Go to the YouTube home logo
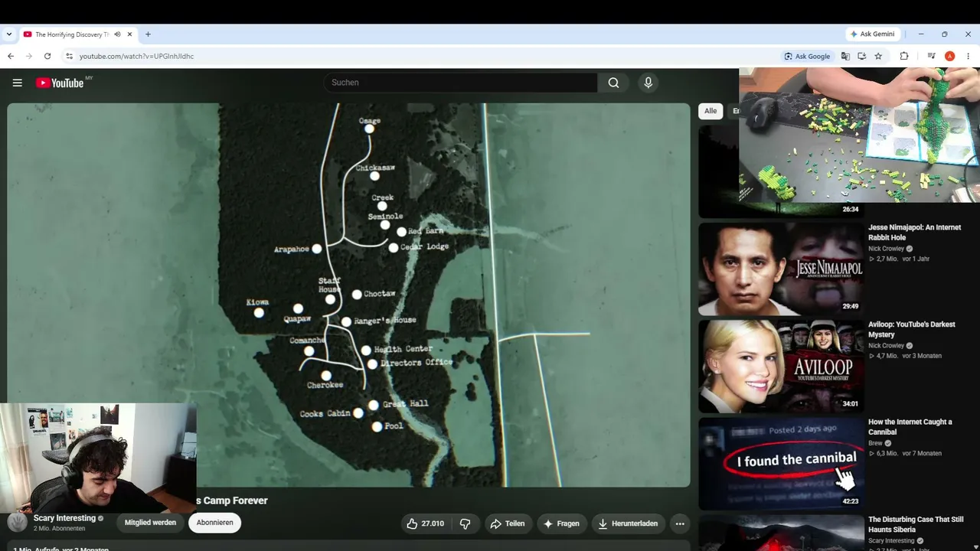Screen dimensions: 980x551 point(60,83)
